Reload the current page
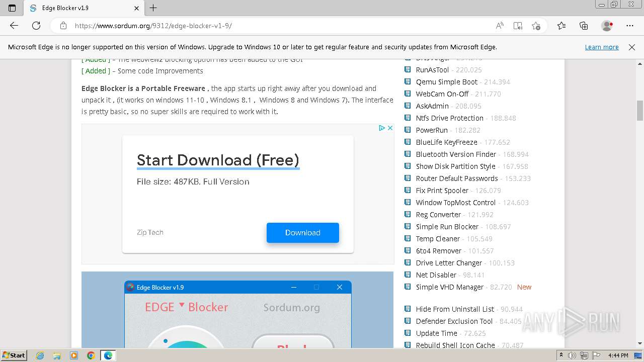The height and width of the screenshot is (362, 644). 36,26
